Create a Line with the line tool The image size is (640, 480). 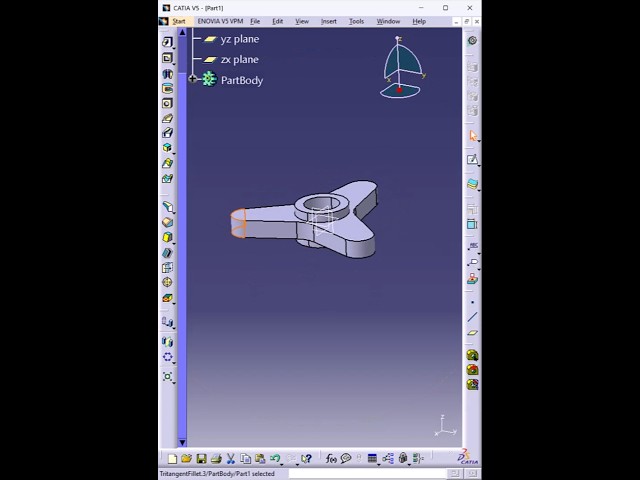[473, 317]
